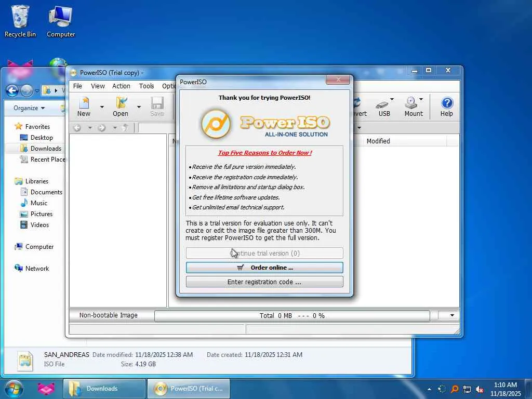Viewport: 532px width, 399px height.
Task: Switch to Downloads taskbar button
Action: 104,389
